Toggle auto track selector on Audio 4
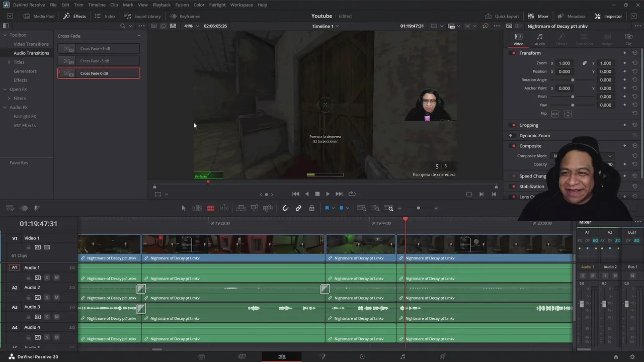Screen dimensions: 644x362 (x=38, y=337)
